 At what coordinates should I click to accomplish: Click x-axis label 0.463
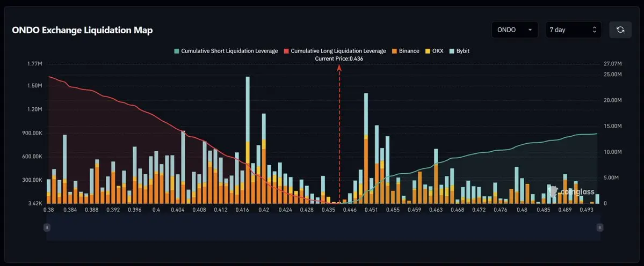tap(436, 210)
